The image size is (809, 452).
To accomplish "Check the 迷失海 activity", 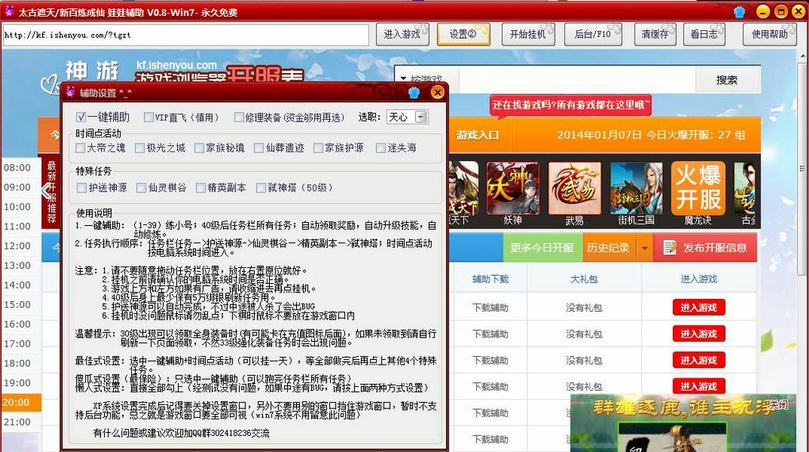I will click(381, 148).
